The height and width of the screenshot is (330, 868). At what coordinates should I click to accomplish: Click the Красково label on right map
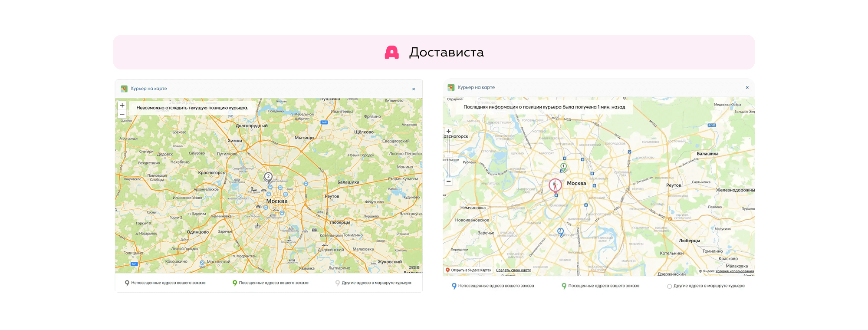[x=728, y=259]
